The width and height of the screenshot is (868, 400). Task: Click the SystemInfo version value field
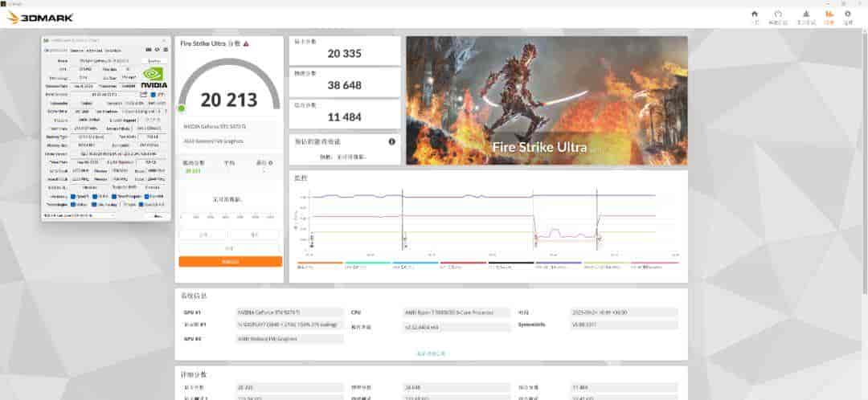tap(624, 324)
